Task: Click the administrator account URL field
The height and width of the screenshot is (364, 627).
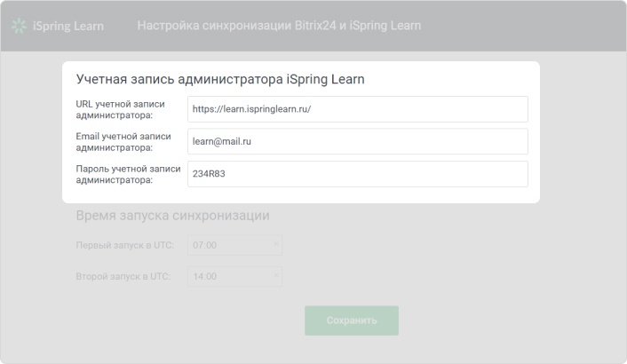Action: [x=358, y=109]
